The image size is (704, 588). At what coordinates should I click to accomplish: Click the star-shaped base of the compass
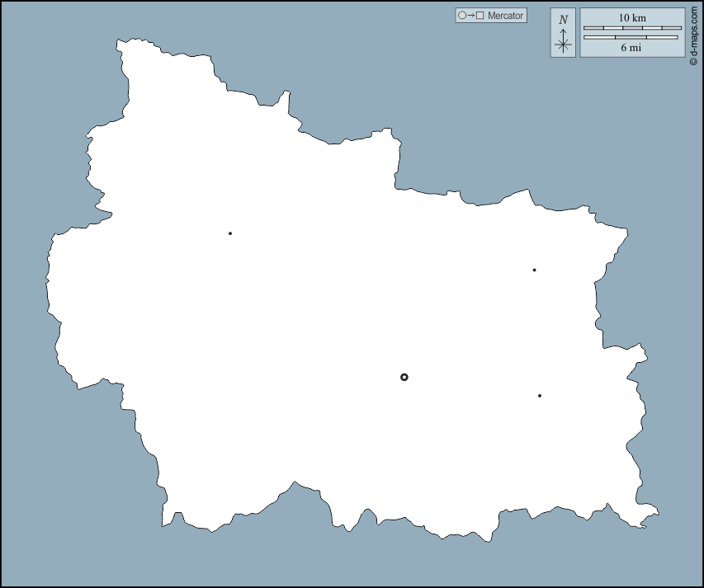tap(563, 45)
